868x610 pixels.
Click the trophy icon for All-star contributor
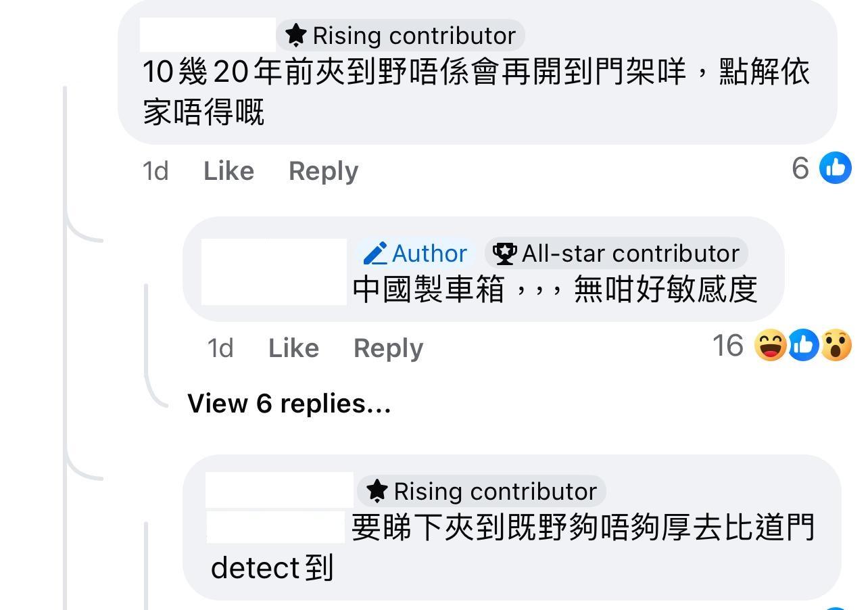click(x=504, y=254)
